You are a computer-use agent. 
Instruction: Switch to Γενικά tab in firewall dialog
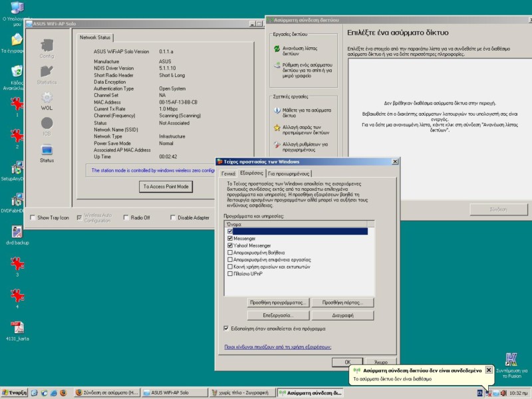pyautogui.click(x=228, y=174)
